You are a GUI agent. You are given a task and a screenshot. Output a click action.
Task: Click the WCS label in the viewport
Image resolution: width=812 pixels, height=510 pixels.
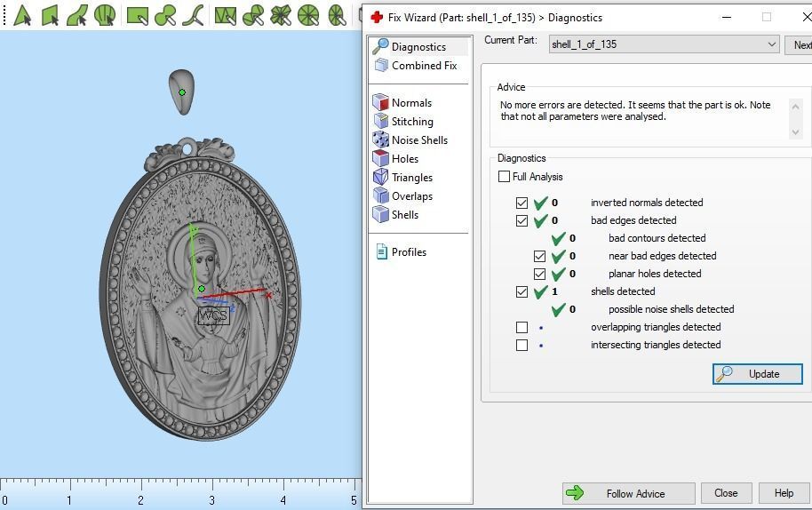pyautogui.click(x=213, y=315)
